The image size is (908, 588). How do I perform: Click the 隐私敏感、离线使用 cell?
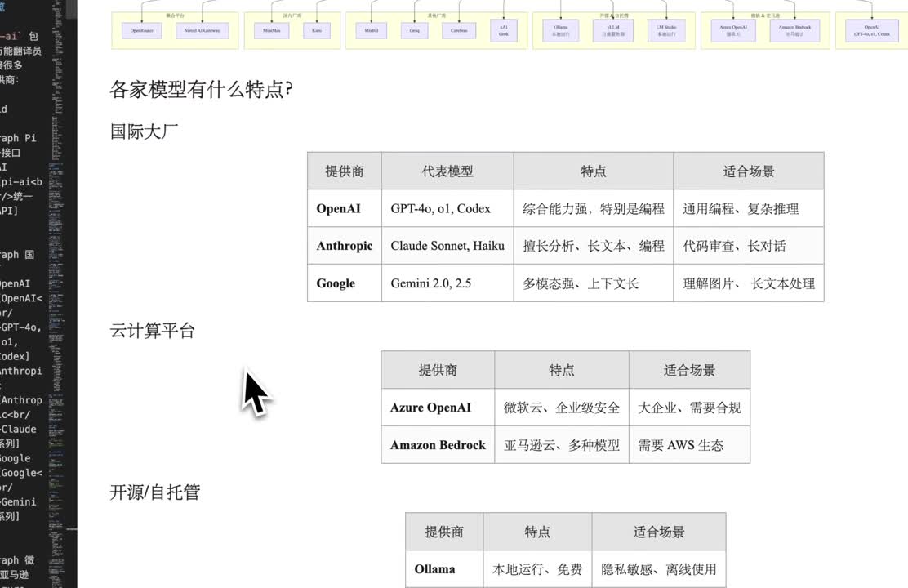click(658, 569)
